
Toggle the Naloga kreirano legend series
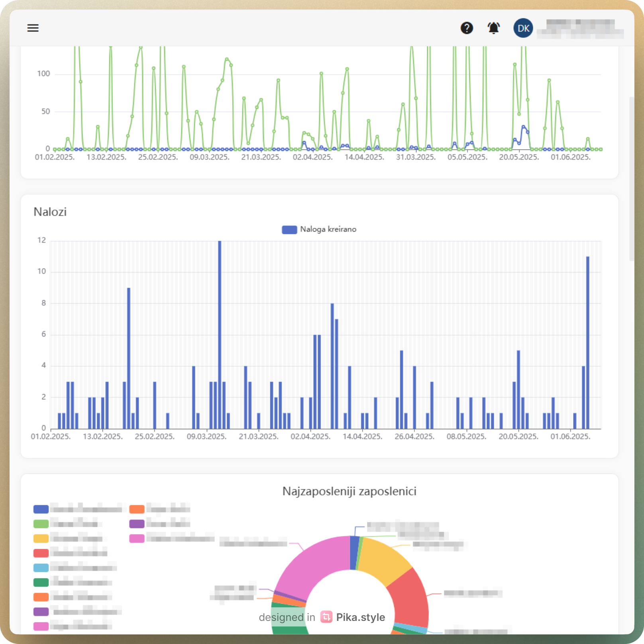pos(319,230)
